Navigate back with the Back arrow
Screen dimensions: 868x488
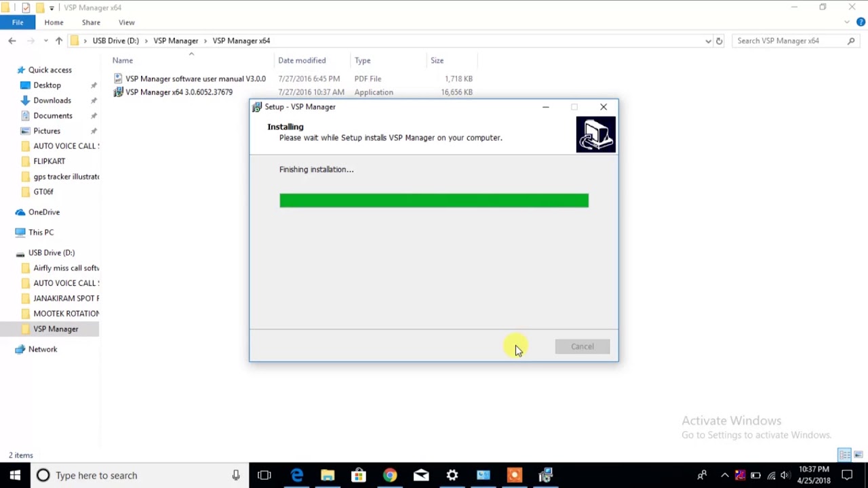click(12, 41)
